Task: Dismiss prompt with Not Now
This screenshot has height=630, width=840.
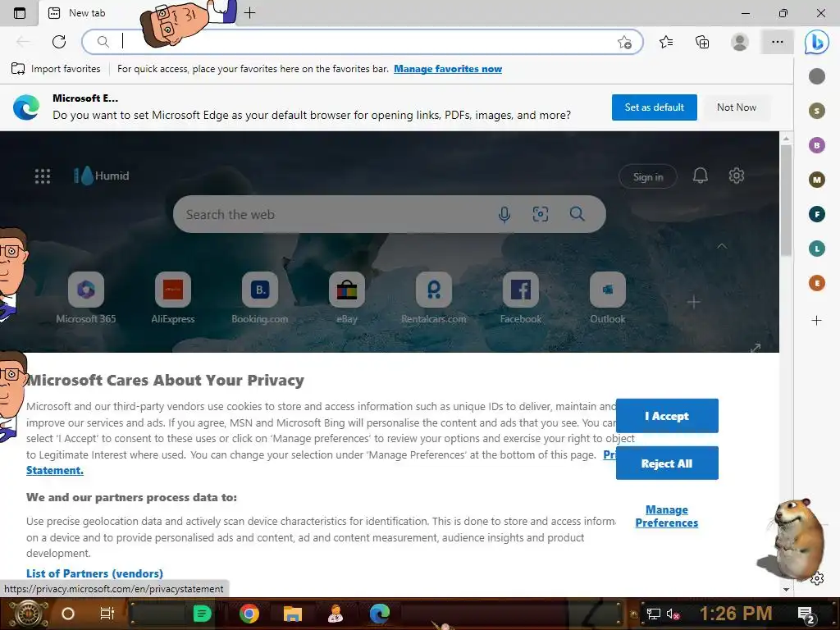Action: 737,107
